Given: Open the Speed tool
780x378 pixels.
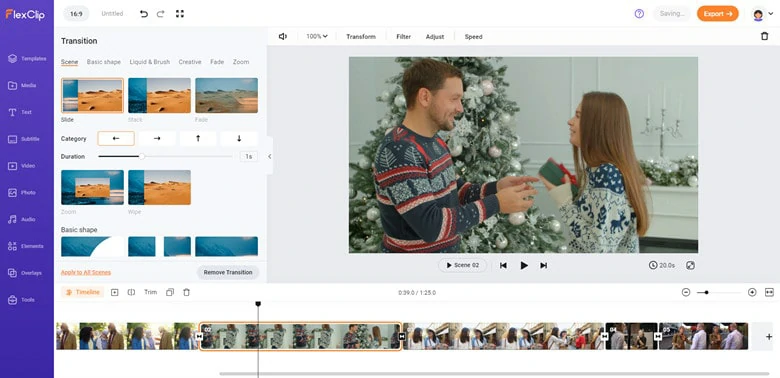Looking at the screenshot, I should click(474, 37).
